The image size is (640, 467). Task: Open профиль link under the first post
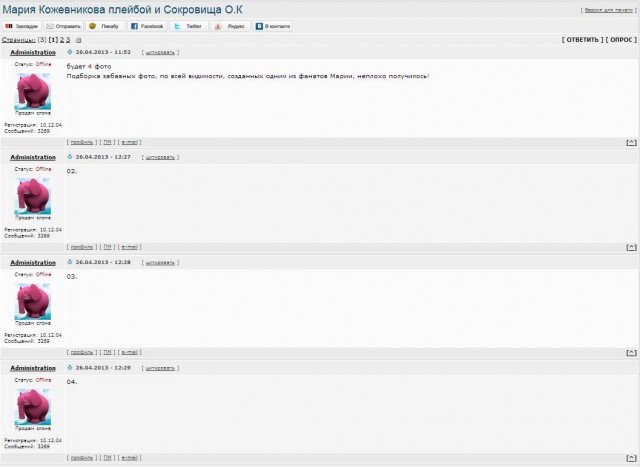82,142
